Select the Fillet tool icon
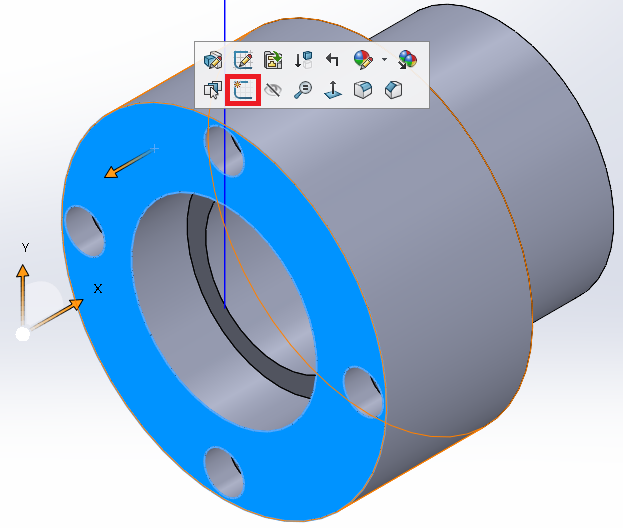The height and width of the screenshot is (528, 623). [363, 90]
